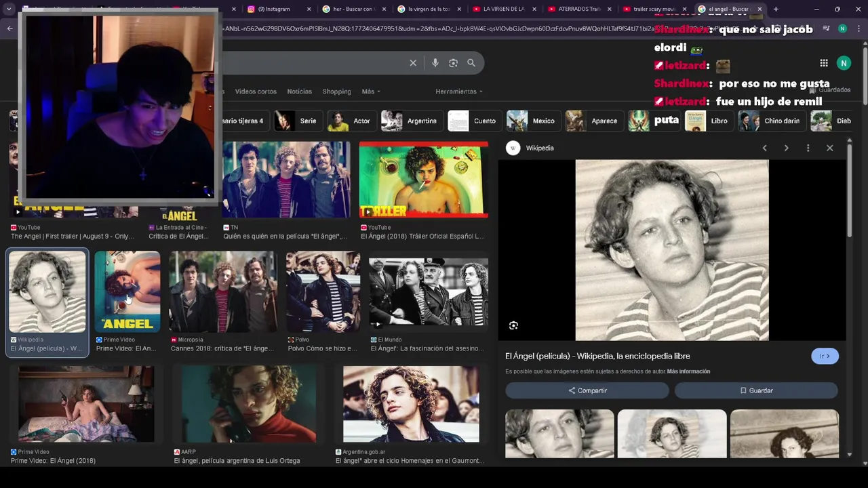Image resolution: width=868 pixels, height=488 pixels.
Task: Clear the search box with the X icon
Action: click(x=413, y=63)
